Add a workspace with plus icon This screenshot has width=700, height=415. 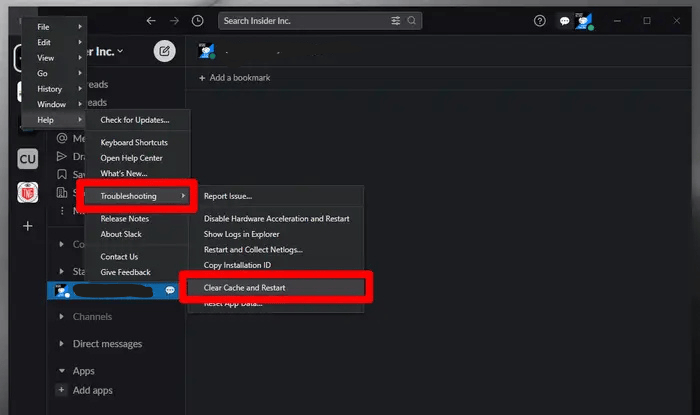pyautogui.click(x=28, y=226)
